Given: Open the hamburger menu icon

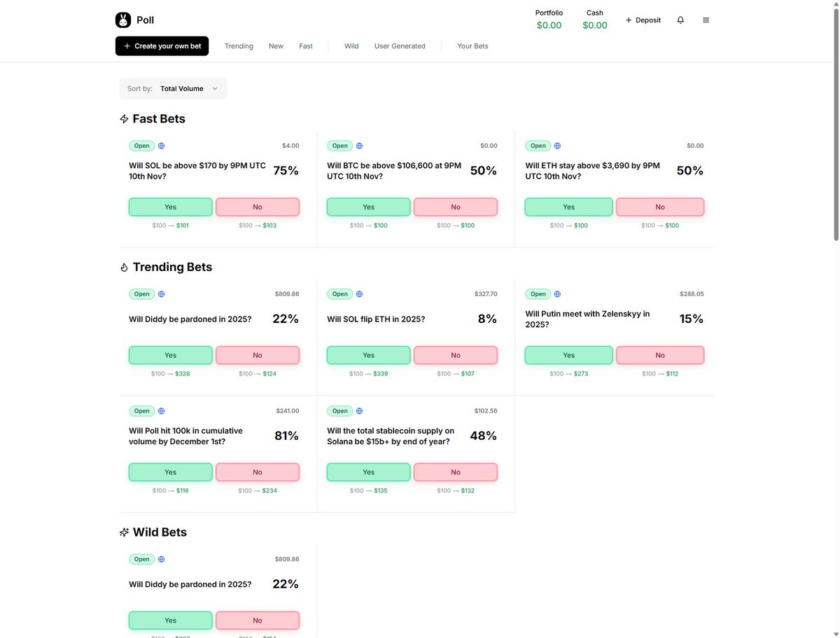Looking at the screenshot, I should click(x=706, y=20).
